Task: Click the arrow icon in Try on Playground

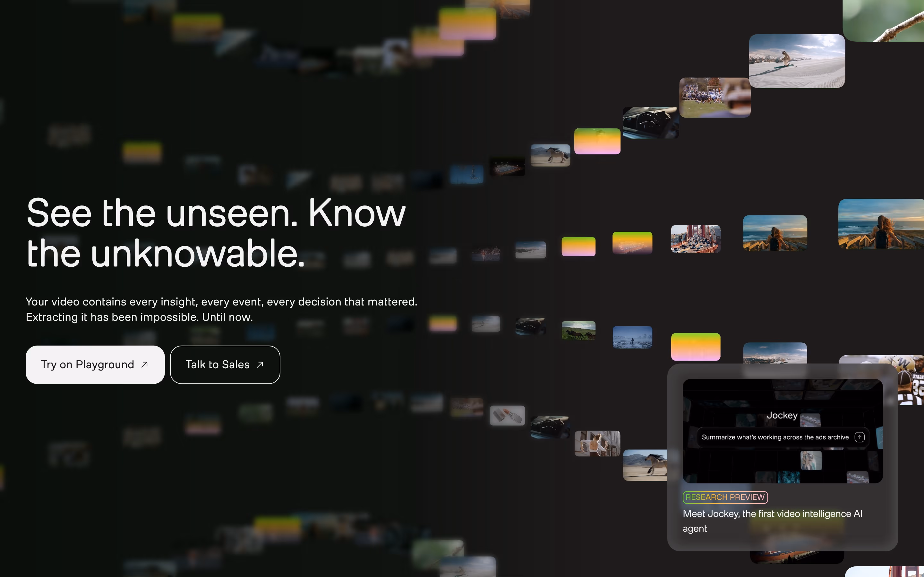Action: [x=144, y=364]
